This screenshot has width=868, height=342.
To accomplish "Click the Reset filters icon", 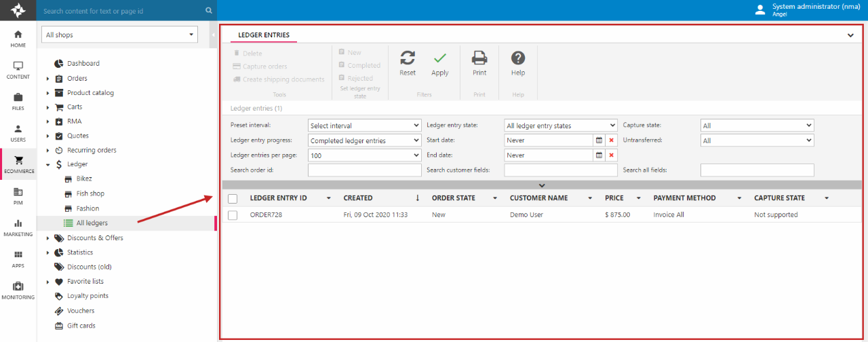I will pos(408,59).
